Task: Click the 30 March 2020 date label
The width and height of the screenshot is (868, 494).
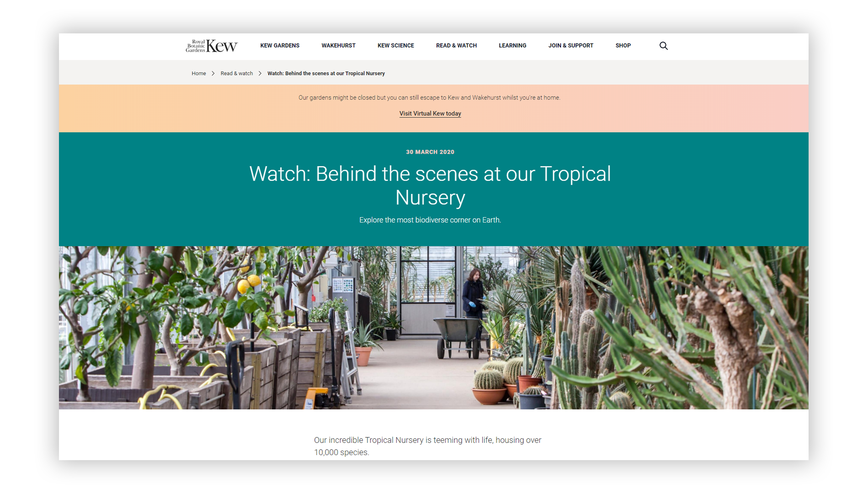Action: pyautogui.click(x=430, y=152)
